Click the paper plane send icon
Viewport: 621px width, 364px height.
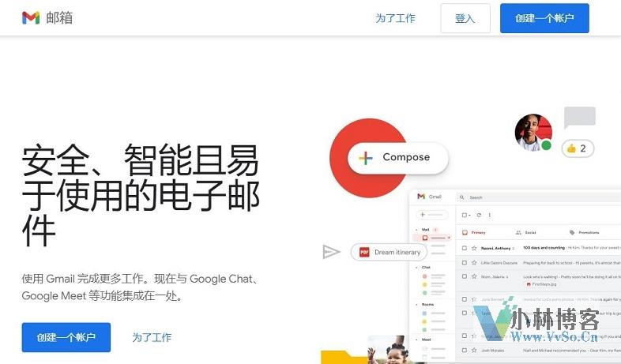(x=331, y=252)
